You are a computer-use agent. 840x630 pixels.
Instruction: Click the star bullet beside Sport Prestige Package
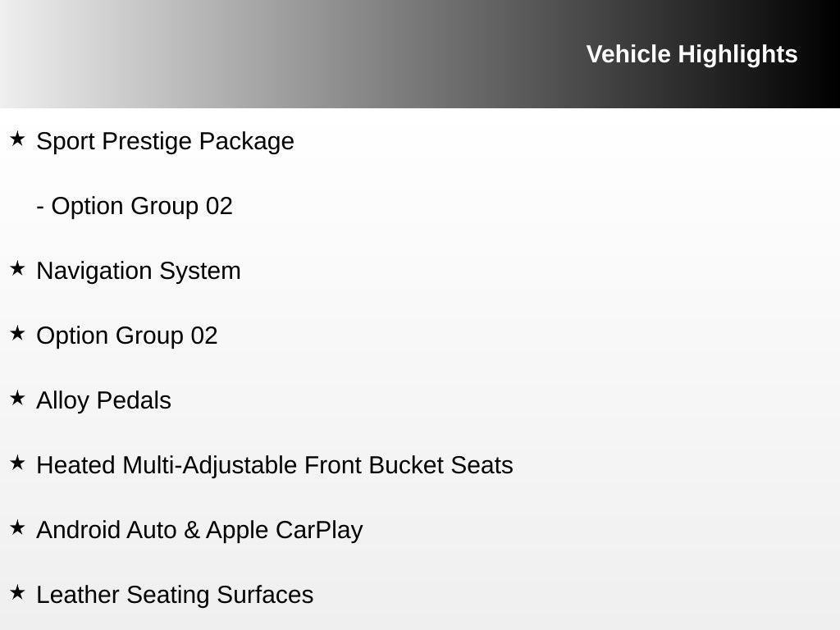(x=17, y=139)
